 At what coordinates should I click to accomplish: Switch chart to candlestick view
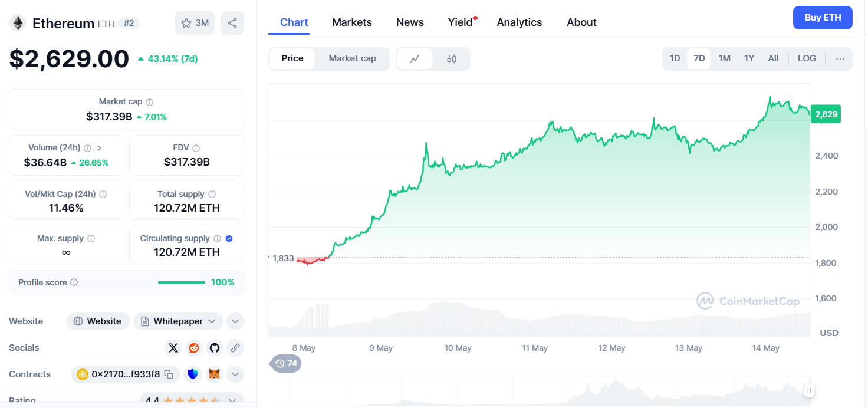[452, 59]
